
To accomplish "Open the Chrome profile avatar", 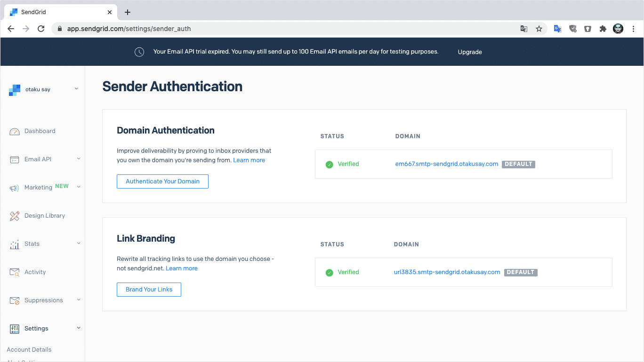I will [618, 29].
